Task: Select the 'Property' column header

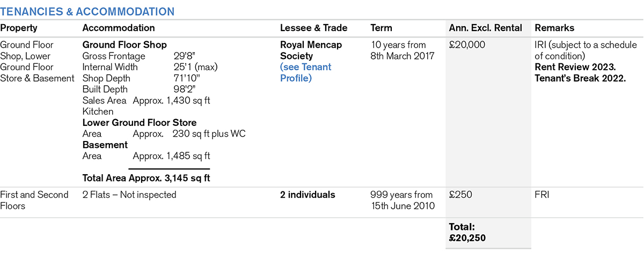Action: click(x=19, y=28)
